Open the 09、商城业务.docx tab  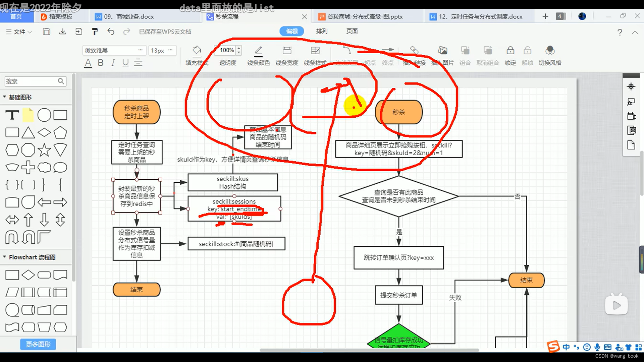point(129,16)
